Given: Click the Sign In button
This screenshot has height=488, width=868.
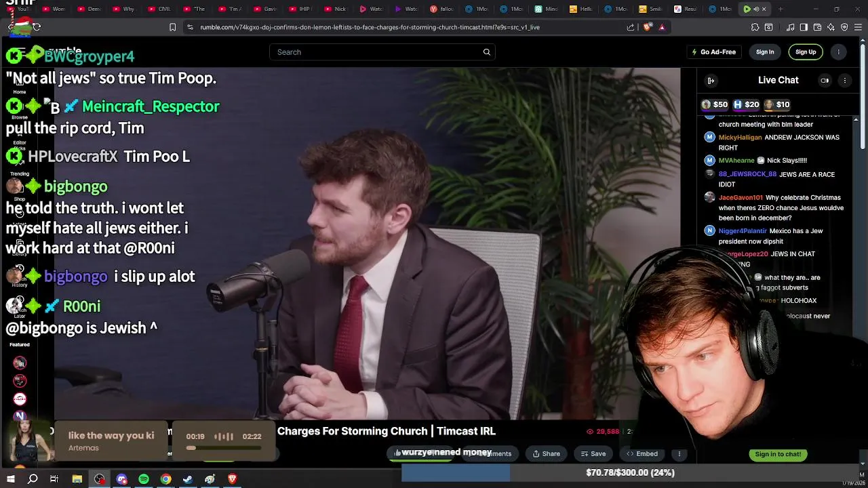Looking at the screenshot, I should tap(765, 52).
